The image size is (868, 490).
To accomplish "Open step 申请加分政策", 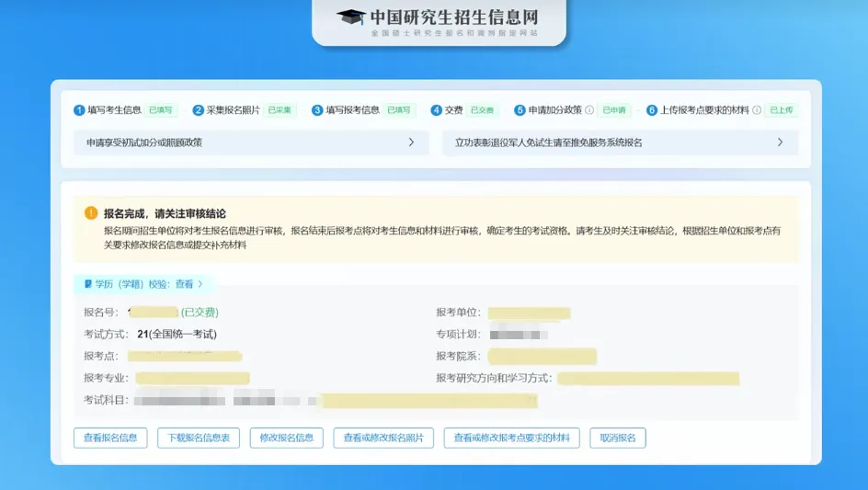I will coord(555,110).
